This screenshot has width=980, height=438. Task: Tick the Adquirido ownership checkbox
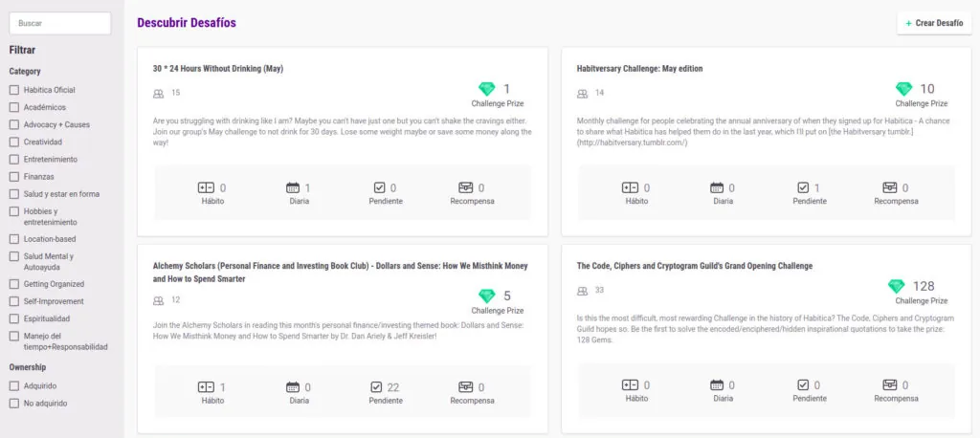(x=14, y=386)
